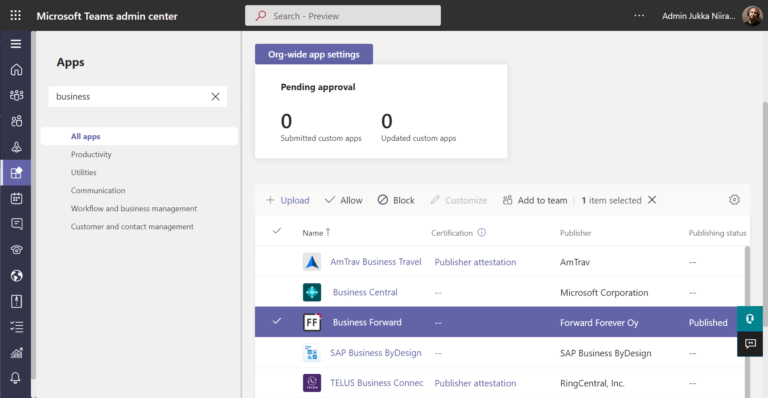Toggle the select-all checkmark in header
Screen dimensions: 768x398
[277, 231]
